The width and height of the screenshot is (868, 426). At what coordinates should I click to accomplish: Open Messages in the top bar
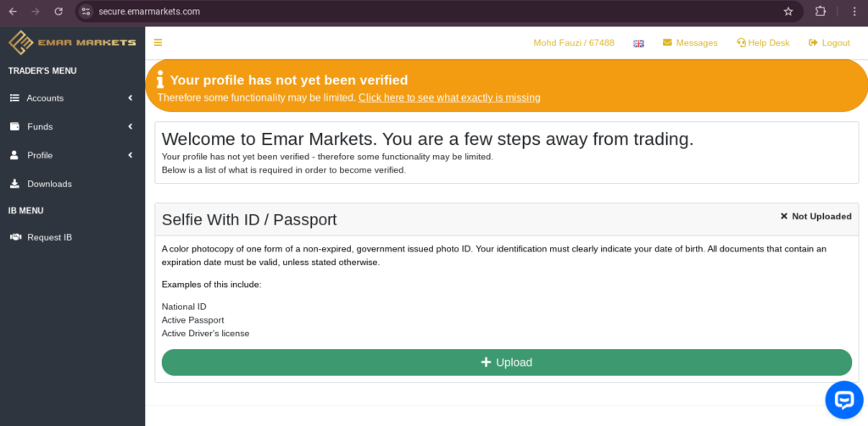[x=690, y=42]
